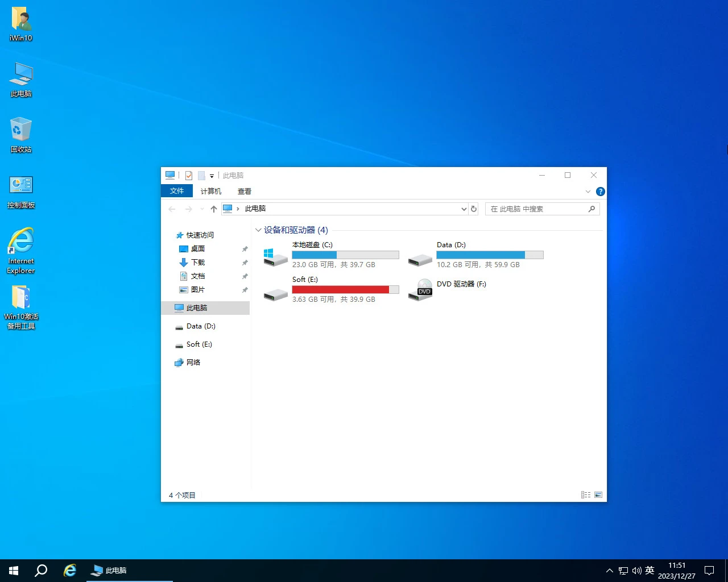The image size is (728, 582).
Task: Open the 文件 menu tab
Action: coord(177,191)
